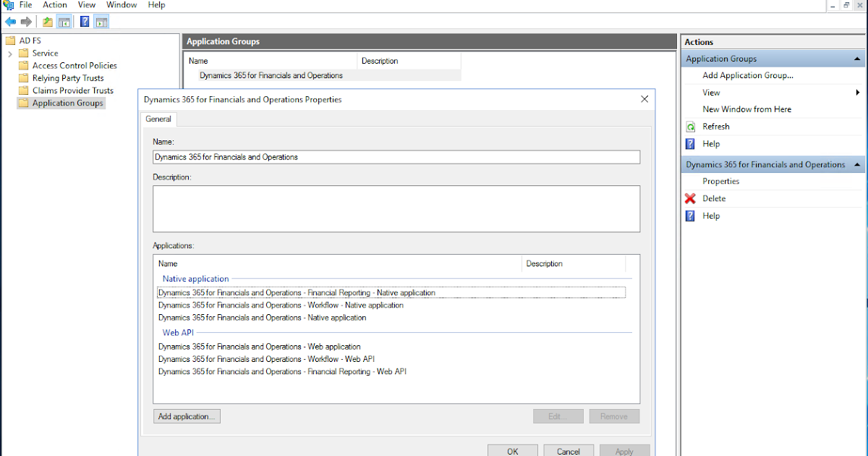Screen dimensions: 868x456
Task: Open Help using the blue question mark toolbar icon
Action: 85,21
